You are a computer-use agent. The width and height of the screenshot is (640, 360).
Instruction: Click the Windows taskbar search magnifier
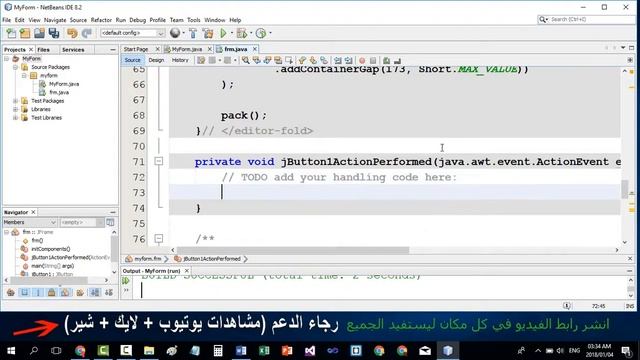pyautogui.click(x=34, y=350)
